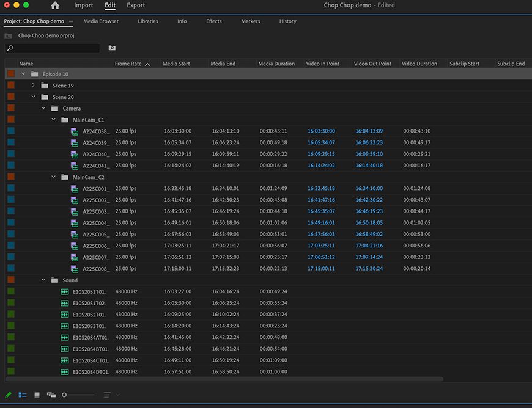Image resolution: width=532 pixels, height=408 pixels.
Task: Click the Sound bin folder icon
Action: pyautogui.click(x=54, y=280)
